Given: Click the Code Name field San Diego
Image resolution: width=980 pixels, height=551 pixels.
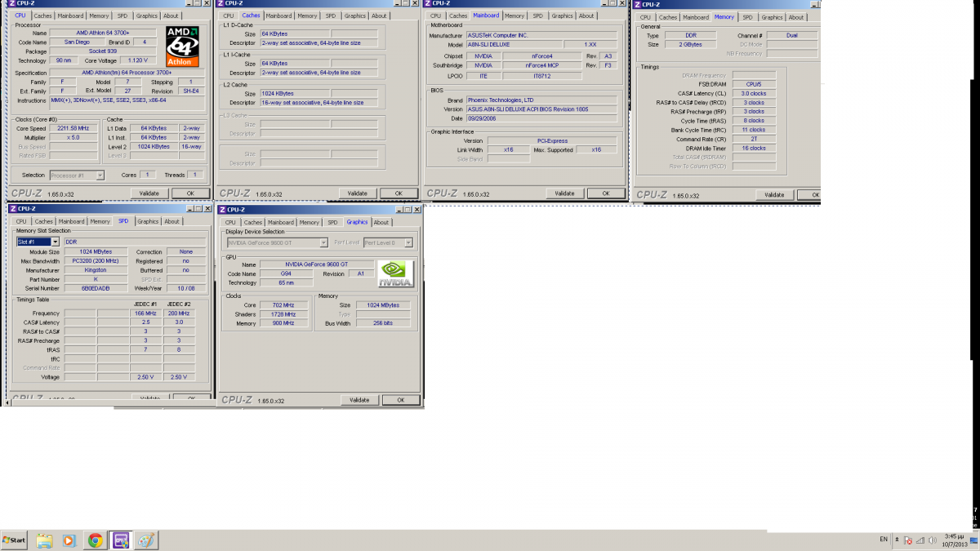Looking at the screenshot, I should point(78,42).
